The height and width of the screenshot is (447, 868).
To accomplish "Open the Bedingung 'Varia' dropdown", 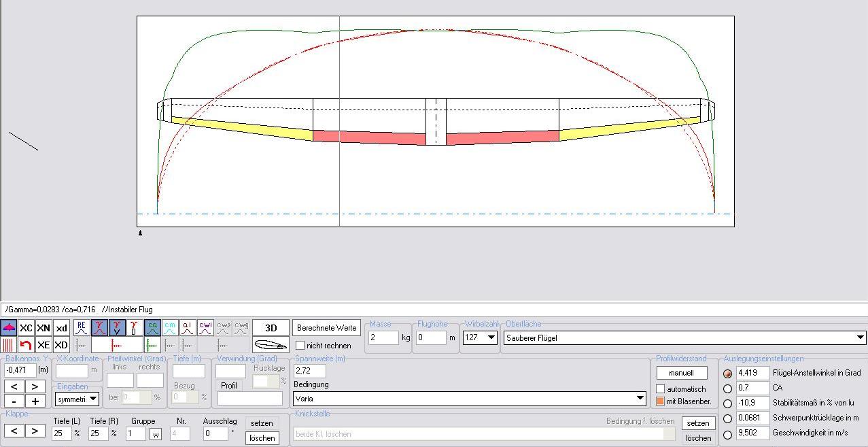I will tap(640, 399).
